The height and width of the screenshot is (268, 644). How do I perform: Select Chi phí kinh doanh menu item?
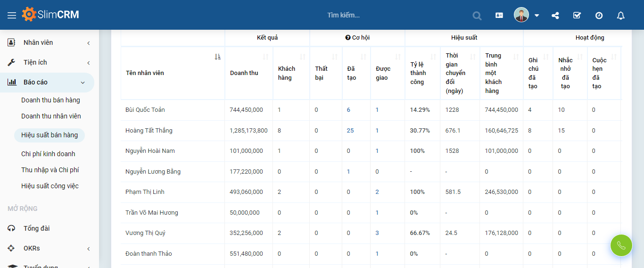[x=48, y=154]
